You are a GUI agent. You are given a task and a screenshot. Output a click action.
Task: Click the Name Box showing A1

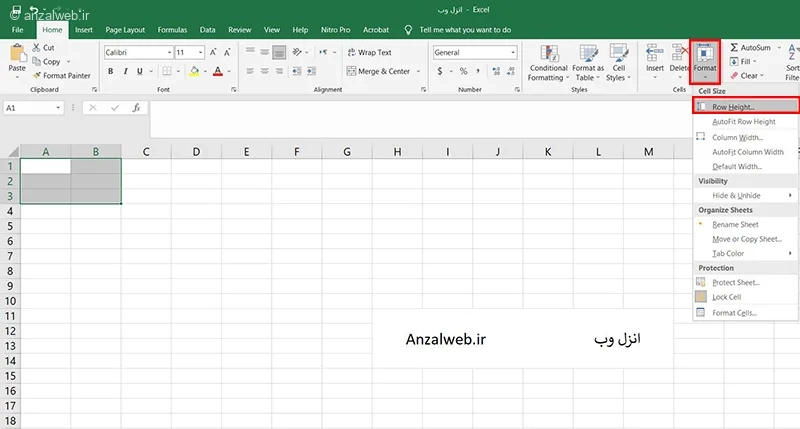(x=34, y=108)
